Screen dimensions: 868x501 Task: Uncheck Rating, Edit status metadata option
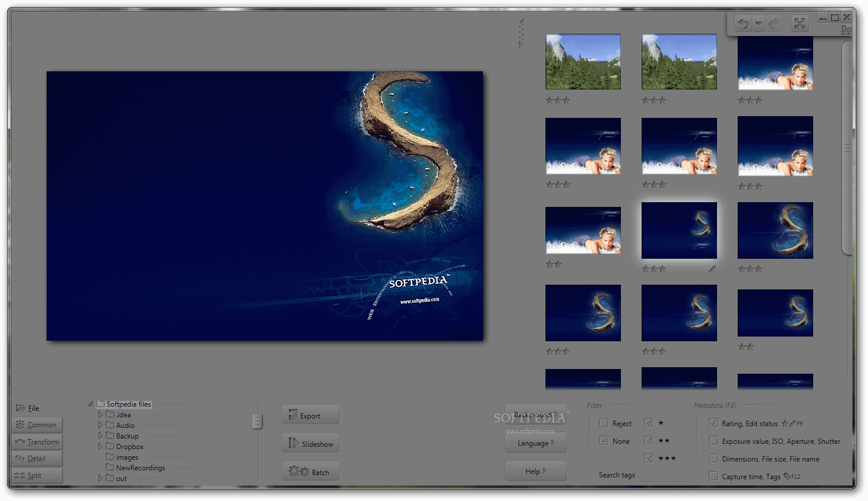(714, 423)
